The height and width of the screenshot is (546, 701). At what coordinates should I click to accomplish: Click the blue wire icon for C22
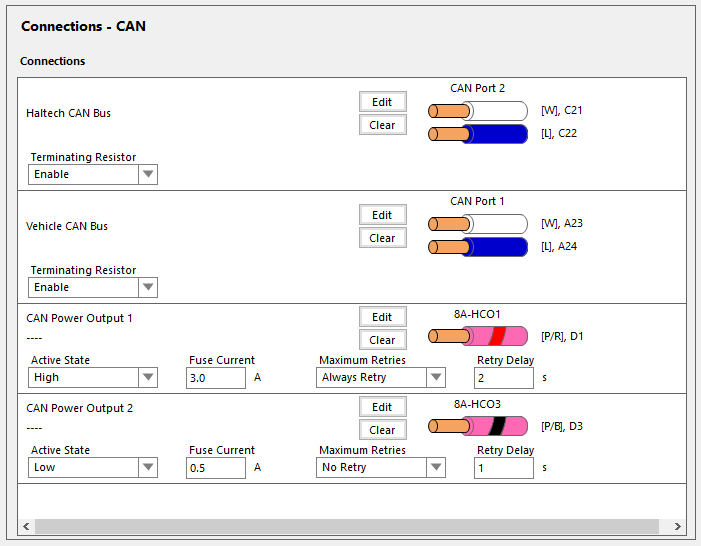[478, 134]
